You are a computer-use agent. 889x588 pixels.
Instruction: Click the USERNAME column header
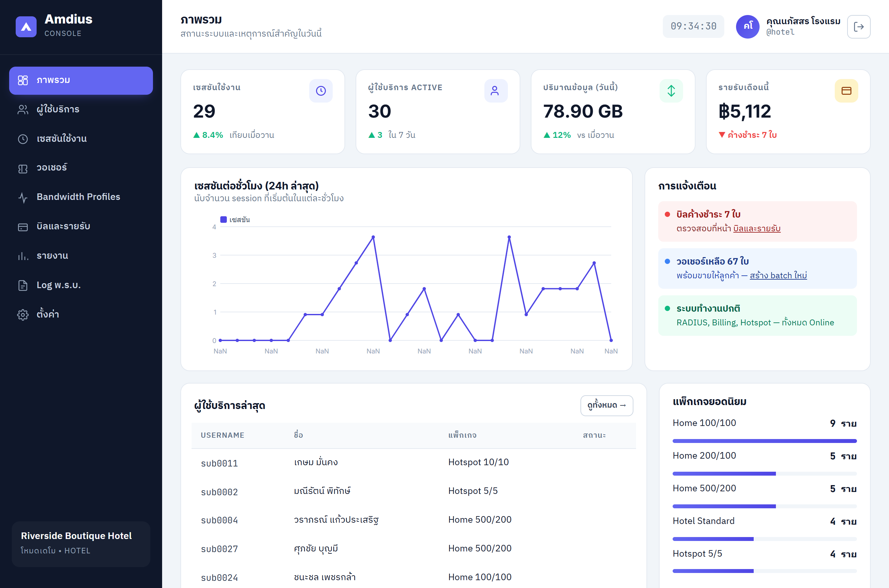point(223,435)
